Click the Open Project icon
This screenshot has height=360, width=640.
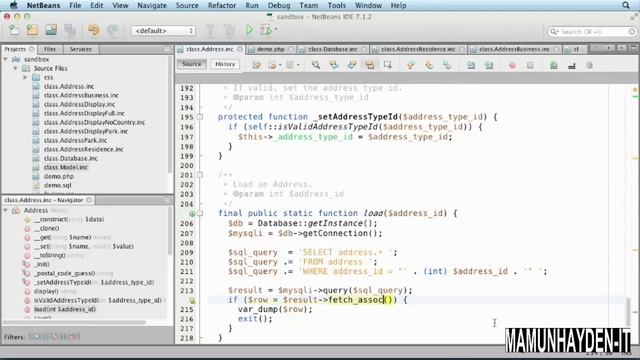click(51, 30)
